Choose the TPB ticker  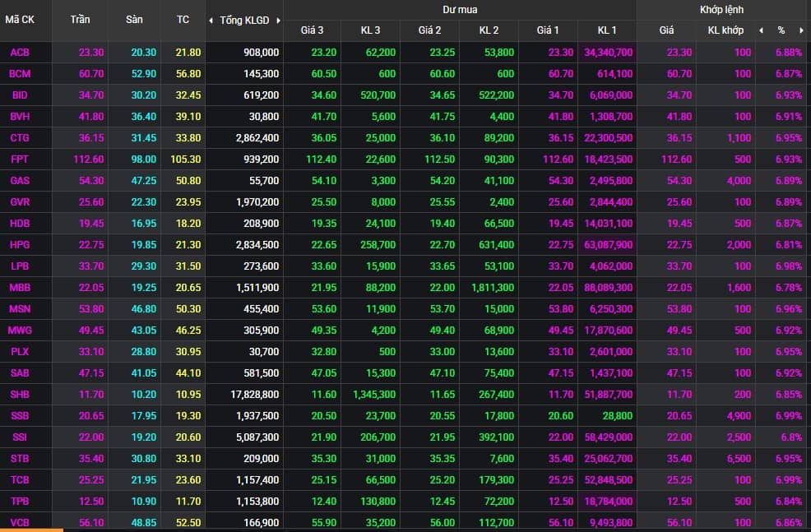click(20, 502)
